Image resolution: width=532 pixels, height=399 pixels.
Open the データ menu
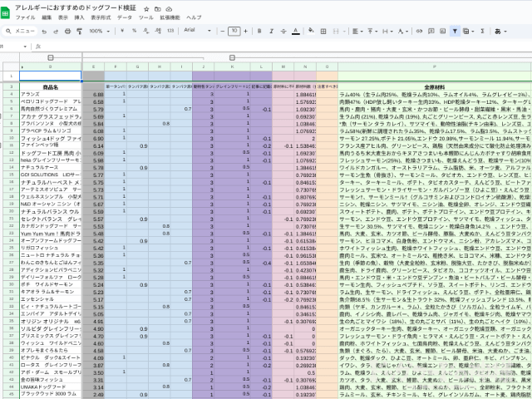point(125,17)
